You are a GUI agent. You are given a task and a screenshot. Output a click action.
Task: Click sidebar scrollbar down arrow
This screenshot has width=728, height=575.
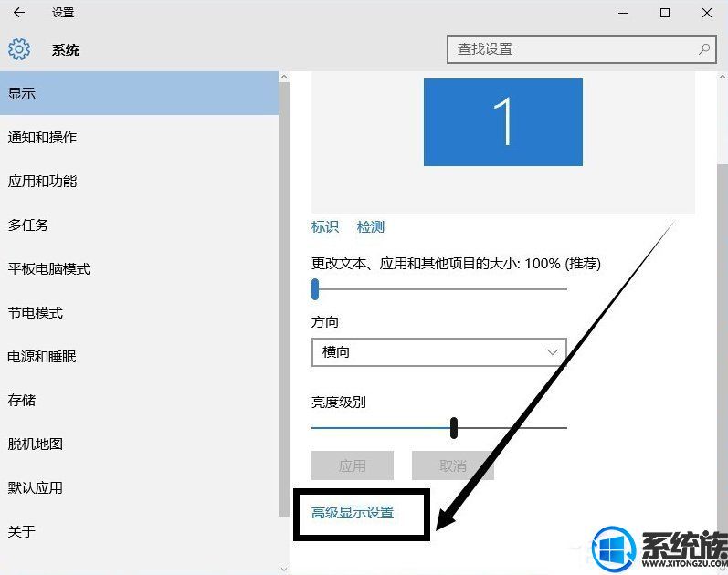tap(284, 569)
